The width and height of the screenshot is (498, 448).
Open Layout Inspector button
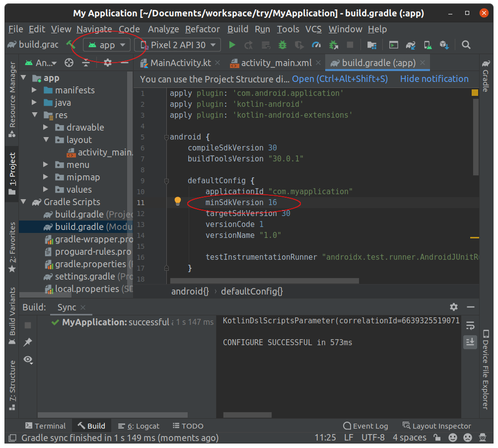tap(437, 426)
